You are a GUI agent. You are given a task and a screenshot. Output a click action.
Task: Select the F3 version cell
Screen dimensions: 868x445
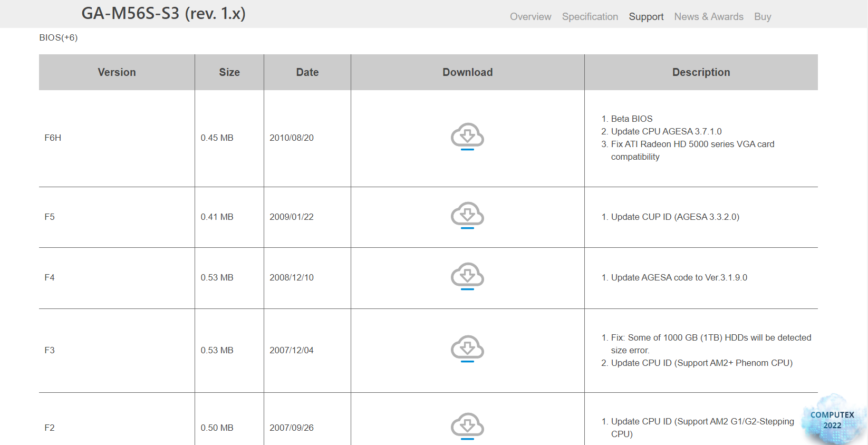coord(117,351)
